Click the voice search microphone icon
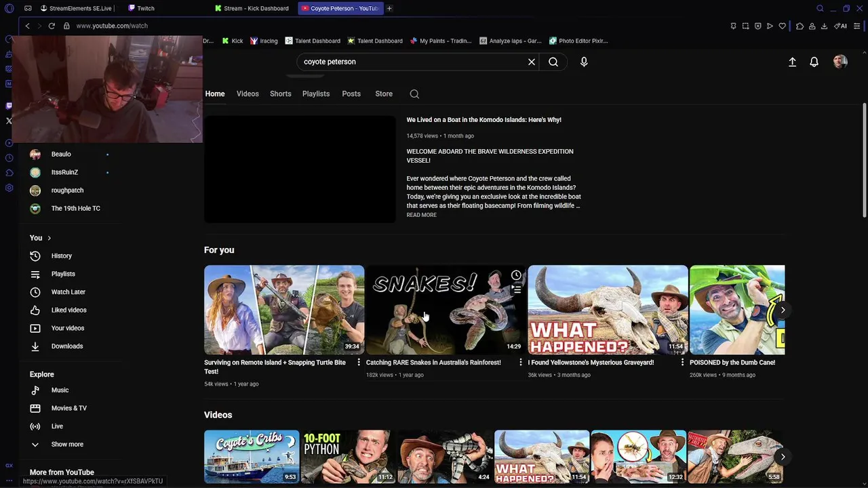 coord(584,62)
